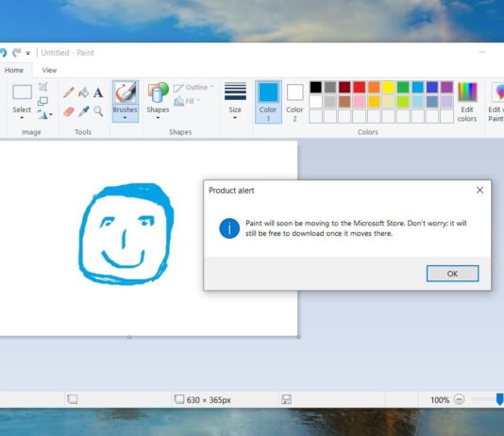The image size is (504, 436).
Task: Minimize the Paint window
Action: coord(482,52)
